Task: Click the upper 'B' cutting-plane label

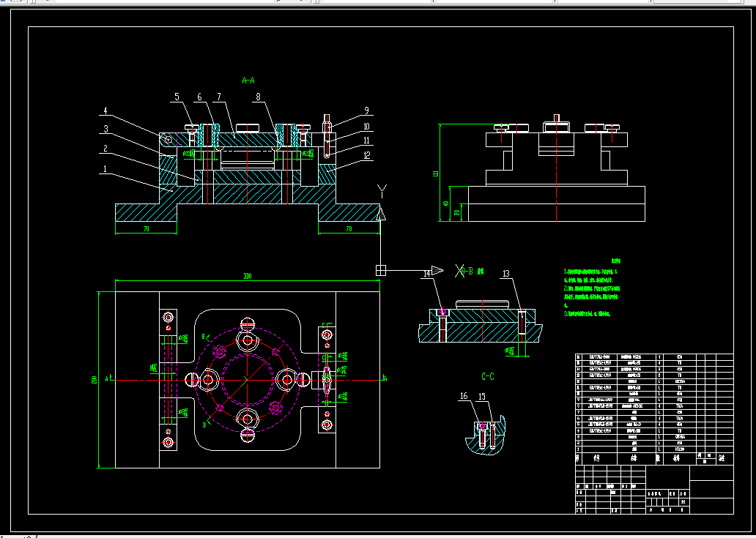Action: pyautogui.click(x=204, y=336)
